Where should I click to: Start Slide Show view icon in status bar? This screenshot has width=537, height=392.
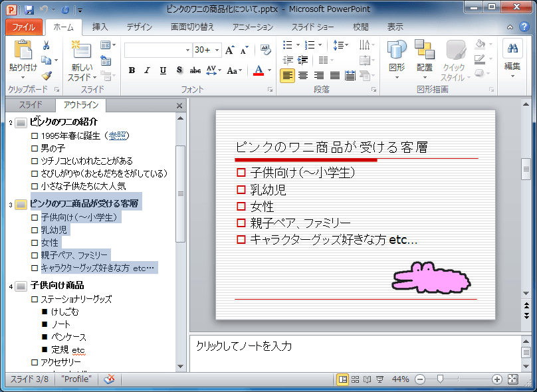point(379,379)
